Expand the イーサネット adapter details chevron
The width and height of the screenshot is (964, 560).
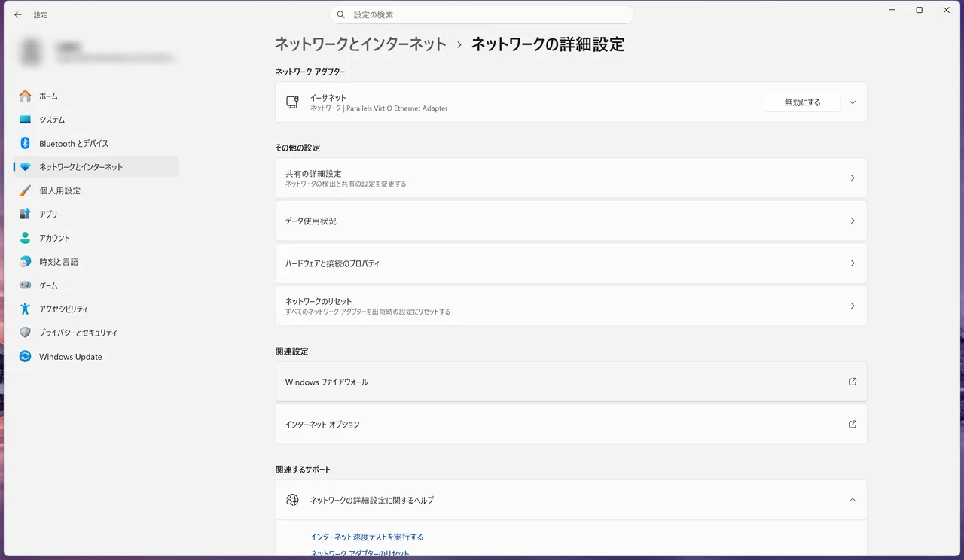click(853, 102)
